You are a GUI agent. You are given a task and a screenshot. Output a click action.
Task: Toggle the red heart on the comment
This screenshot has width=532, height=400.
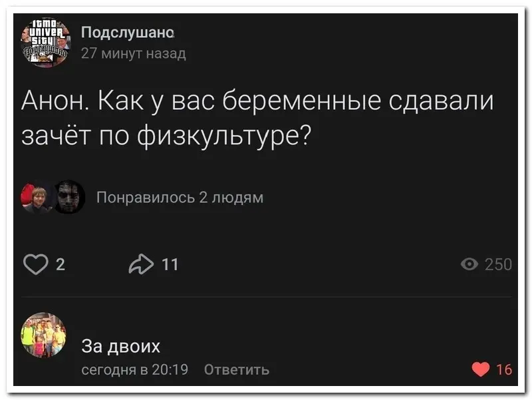pos(481,369)
